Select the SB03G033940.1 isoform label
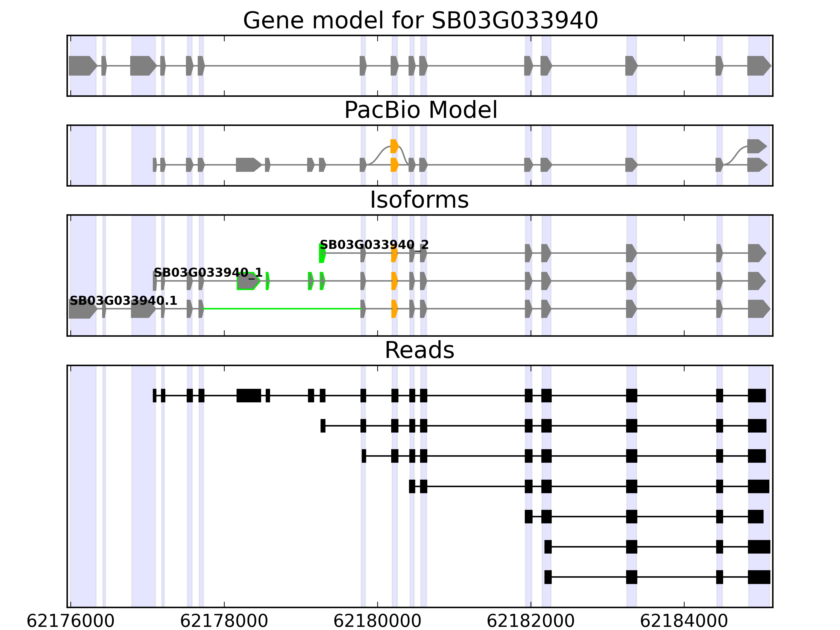The image size is (840, 630). tap(123, 301)
